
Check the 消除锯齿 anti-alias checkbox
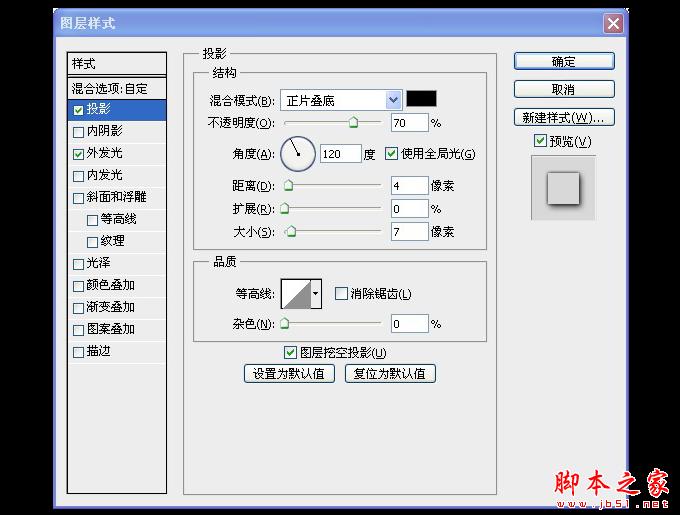click(341, 293)
